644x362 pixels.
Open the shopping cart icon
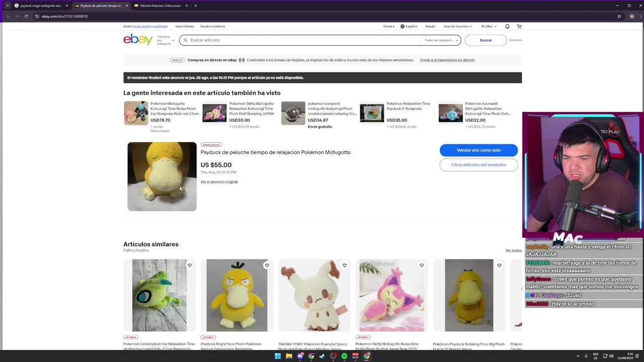click(x=519, y=26)
